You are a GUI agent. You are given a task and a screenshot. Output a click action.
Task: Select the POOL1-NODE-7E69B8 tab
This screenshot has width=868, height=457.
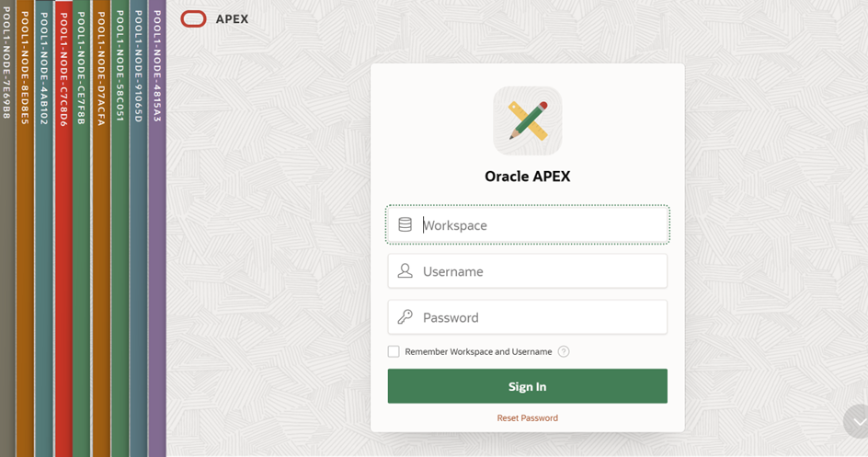point(6,228)
